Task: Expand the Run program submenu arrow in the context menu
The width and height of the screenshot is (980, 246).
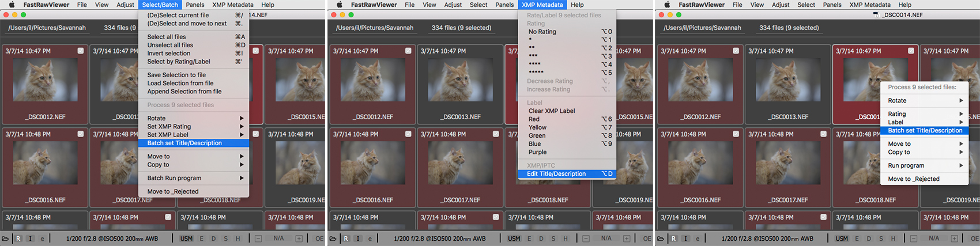Action: tap(961, 165)
